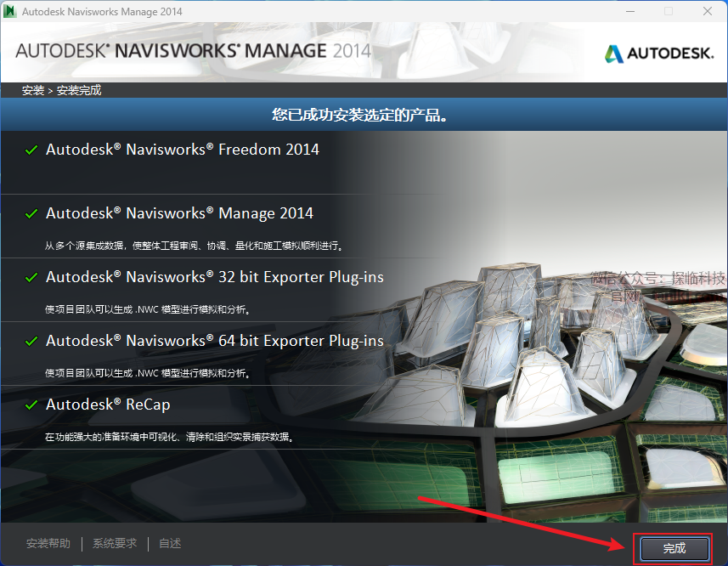Select the Navisworks 32 bit Exporter Plug-ins entry
Screen dimensions: 728x566
[215, 277]
